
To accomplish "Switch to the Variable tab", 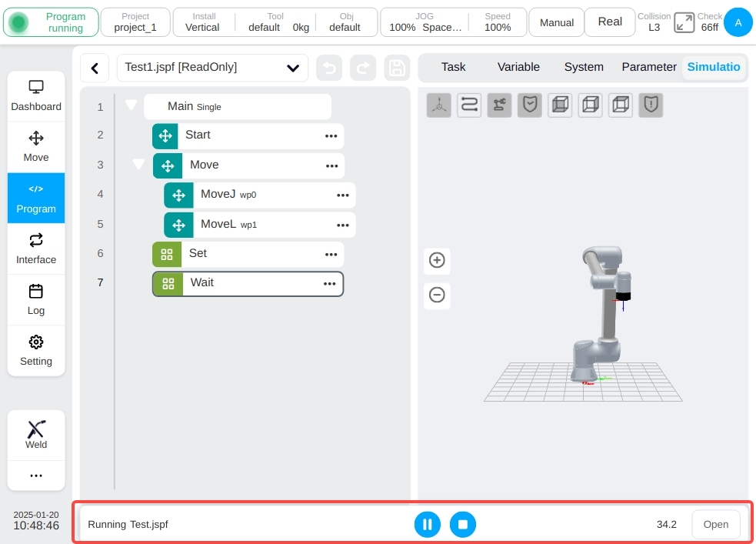I will coord(518,67).
